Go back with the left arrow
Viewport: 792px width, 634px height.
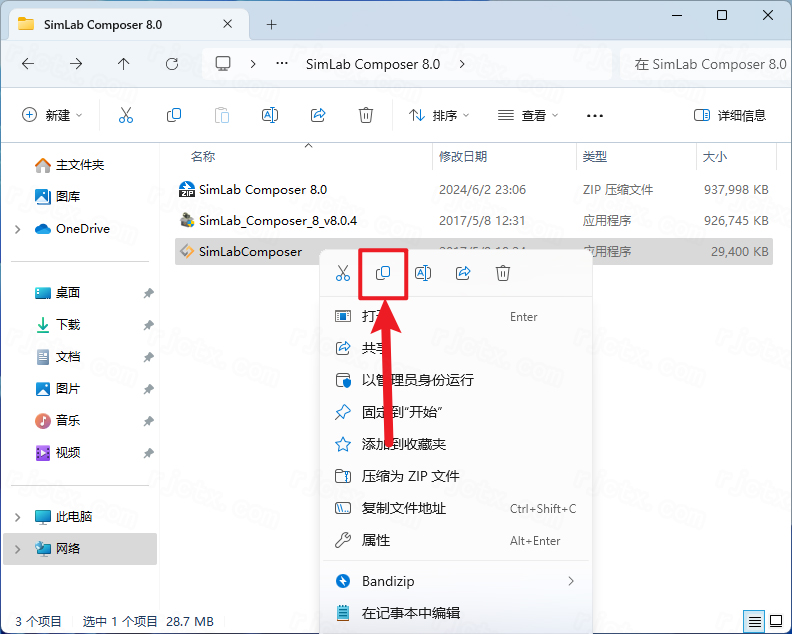[x=28, y=64]
